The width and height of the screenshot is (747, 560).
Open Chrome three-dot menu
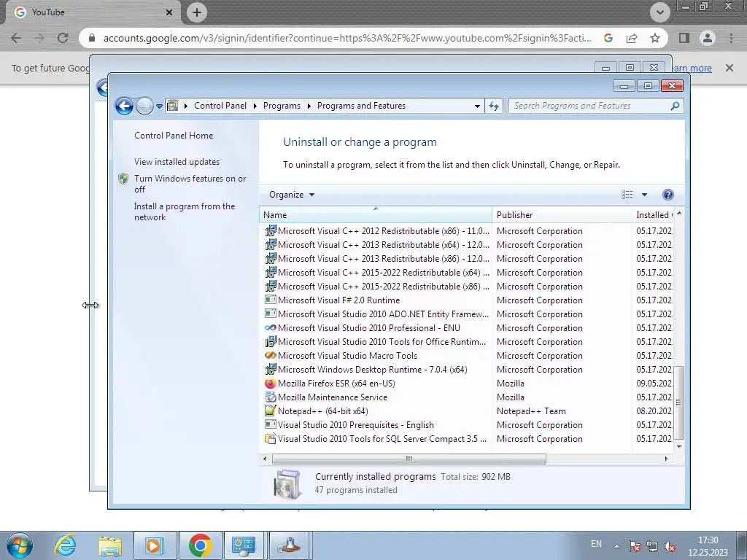[731, 38]
